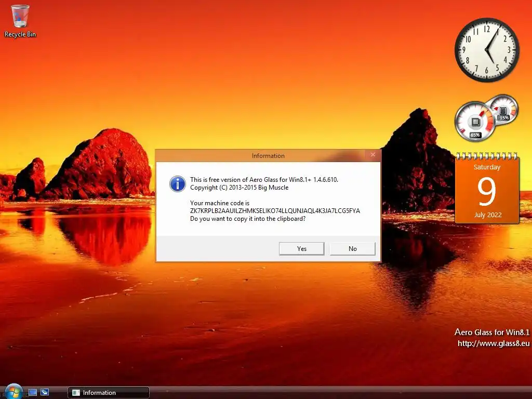532x399 pixels.
Task: Click the CPU meter gauge showing 65%
Action: pos(475,122)
